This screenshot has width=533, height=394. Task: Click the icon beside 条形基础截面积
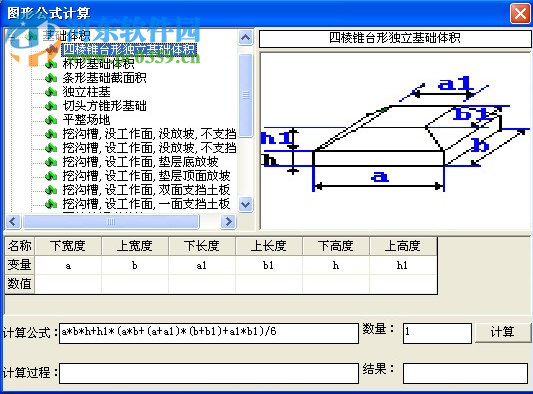[x=51, y=78]
